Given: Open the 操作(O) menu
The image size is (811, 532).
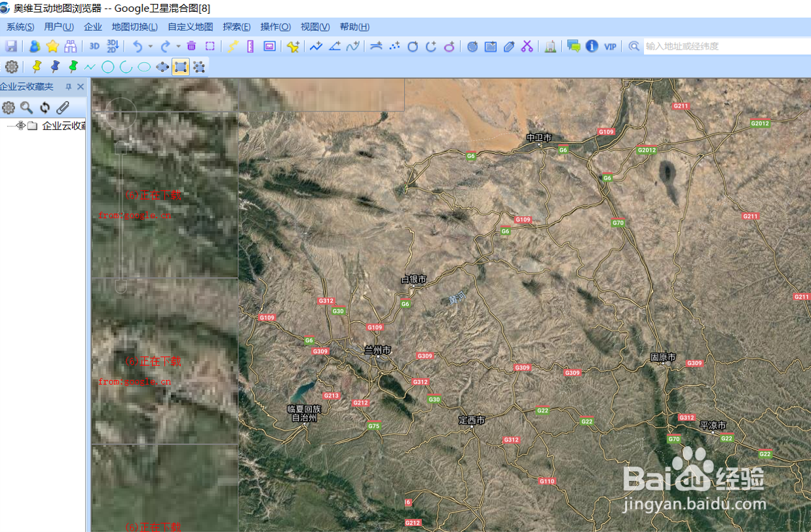Looking at the screenshot, I should pyautogui.click(x=275, y=27).
